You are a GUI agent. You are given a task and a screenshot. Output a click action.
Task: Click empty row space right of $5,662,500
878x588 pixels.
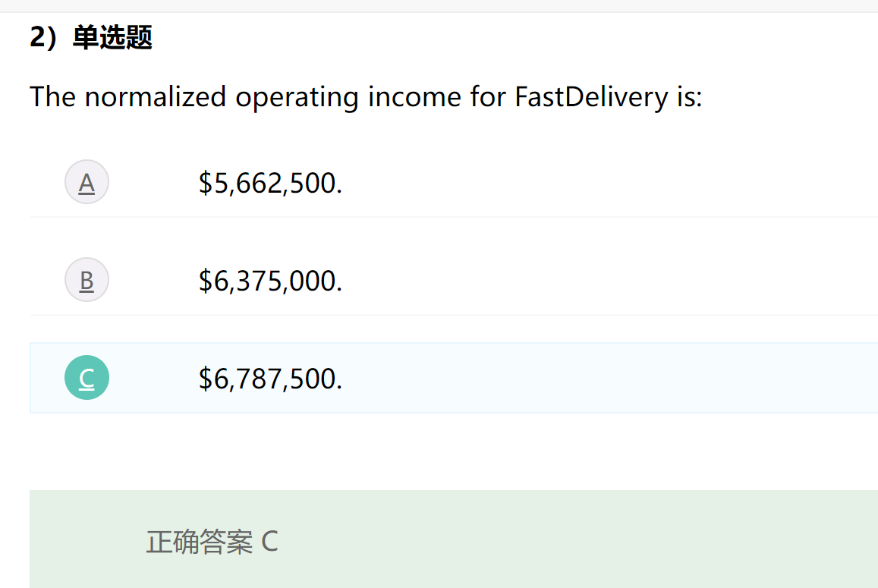pyautogui.click(x=607, y=183)
